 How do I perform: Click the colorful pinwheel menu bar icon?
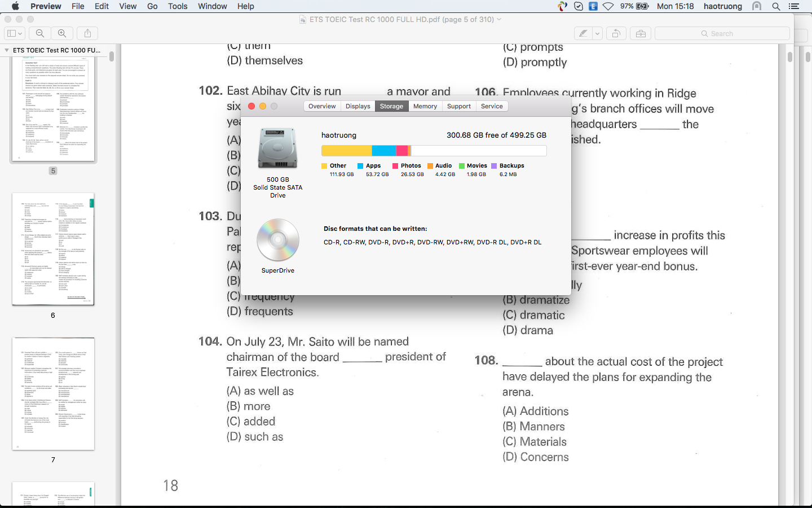[563, 6]
